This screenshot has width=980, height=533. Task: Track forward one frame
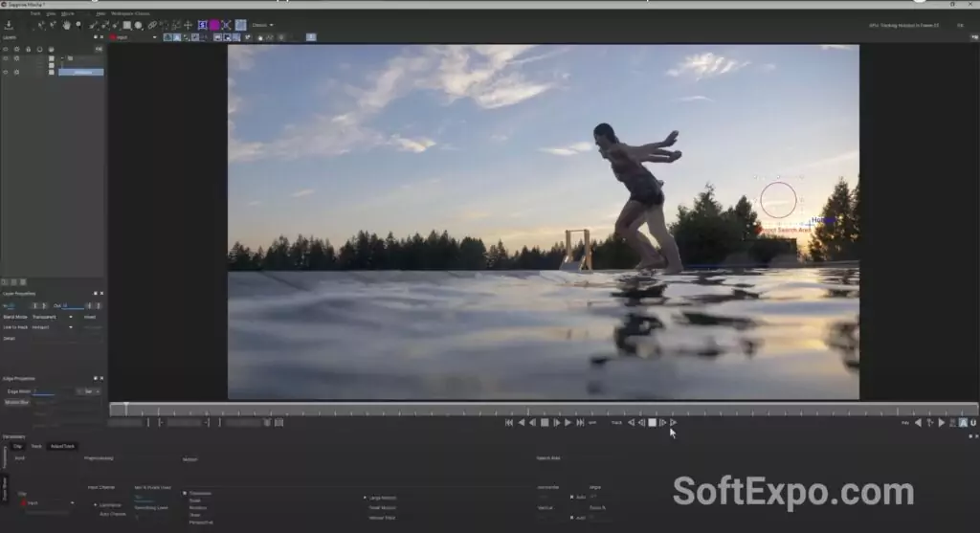pyautogui.click(x=662, y=423)
